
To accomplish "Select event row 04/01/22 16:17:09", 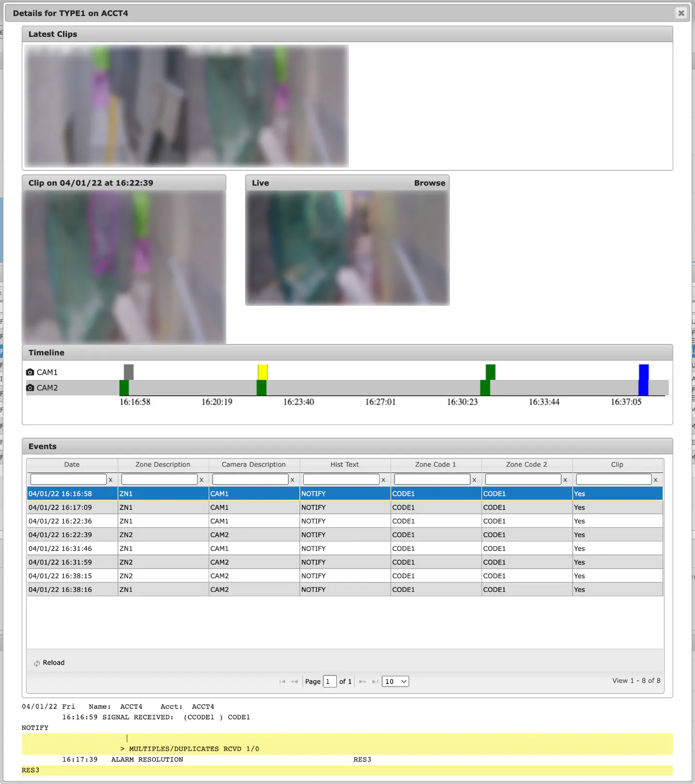I will tap(345, 507).
